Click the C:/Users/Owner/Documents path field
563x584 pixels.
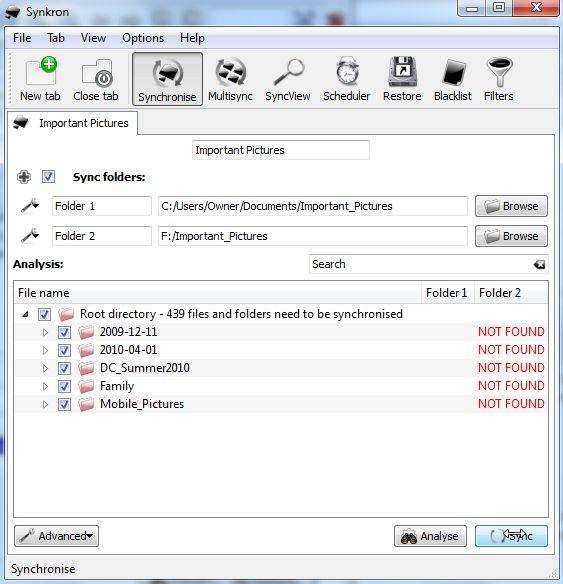point(313,206)
